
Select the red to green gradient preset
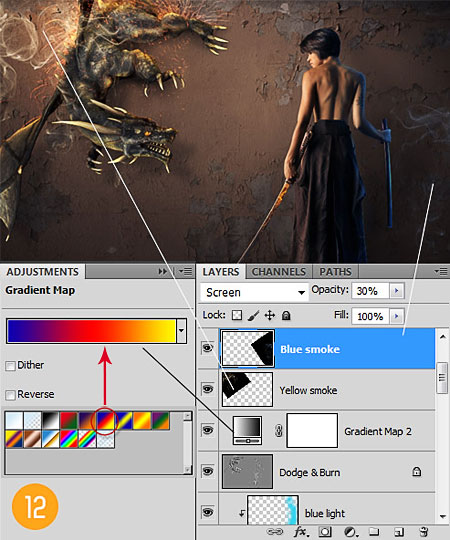pos(69,420)
